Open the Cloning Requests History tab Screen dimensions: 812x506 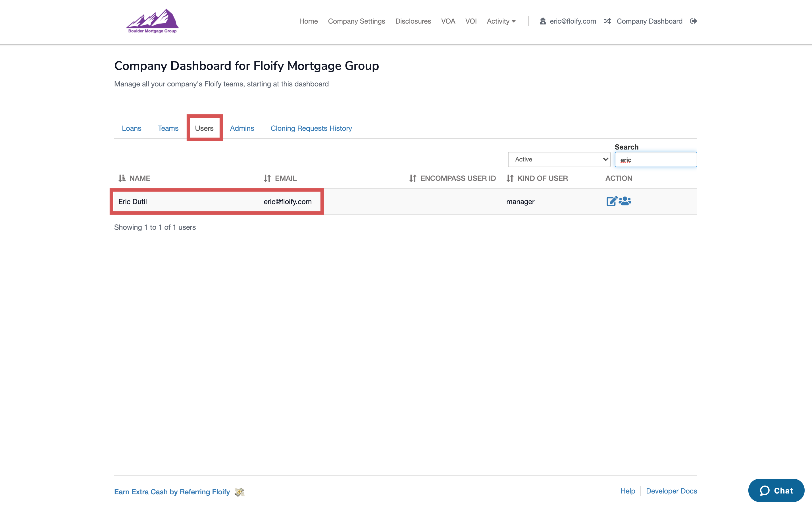(x=311, y=128)
